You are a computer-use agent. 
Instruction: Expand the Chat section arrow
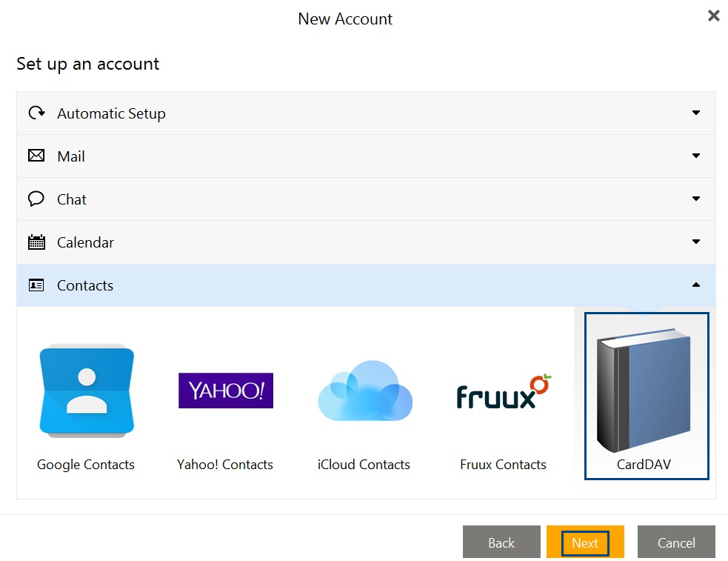coord(696,199)
